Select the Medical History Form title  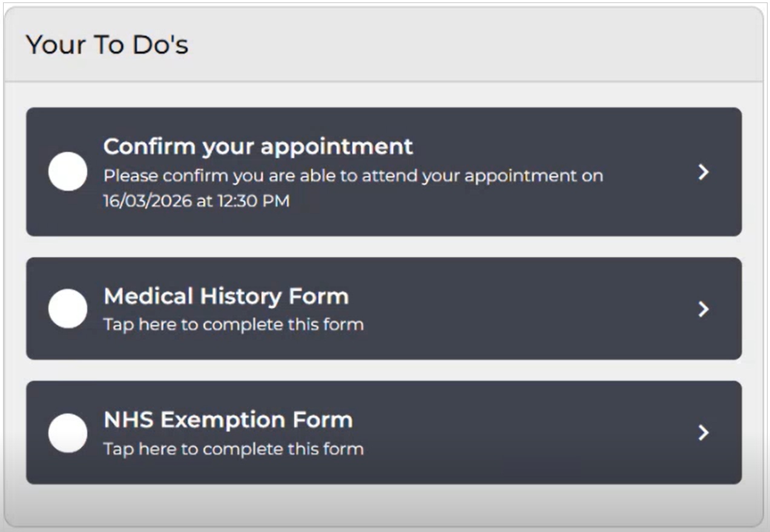(x=226, y=296)
